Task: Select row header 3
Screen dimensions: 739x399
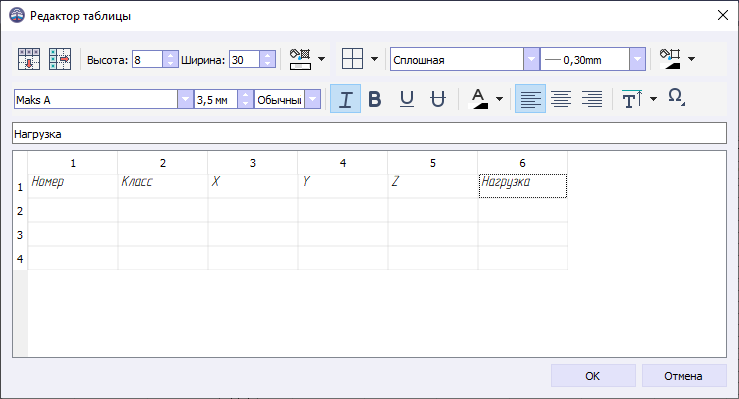Action: point(20,235)
